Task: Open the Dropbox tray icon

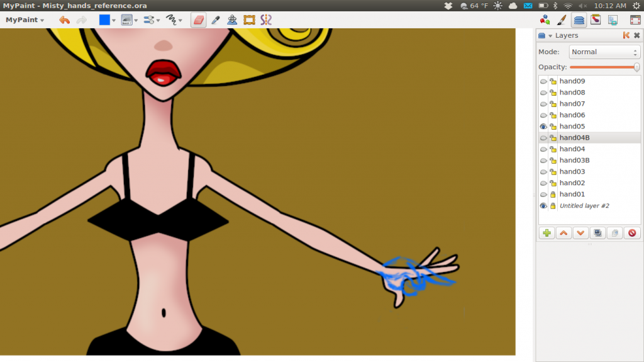Action: click(x=448, y=6)
